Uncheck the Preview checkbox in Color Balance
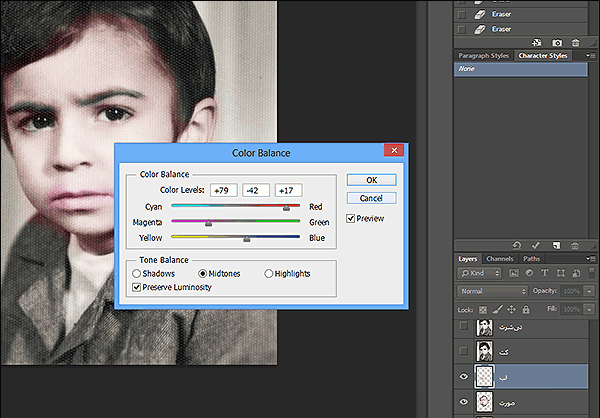The image size is (600, 418). [350, 218]
